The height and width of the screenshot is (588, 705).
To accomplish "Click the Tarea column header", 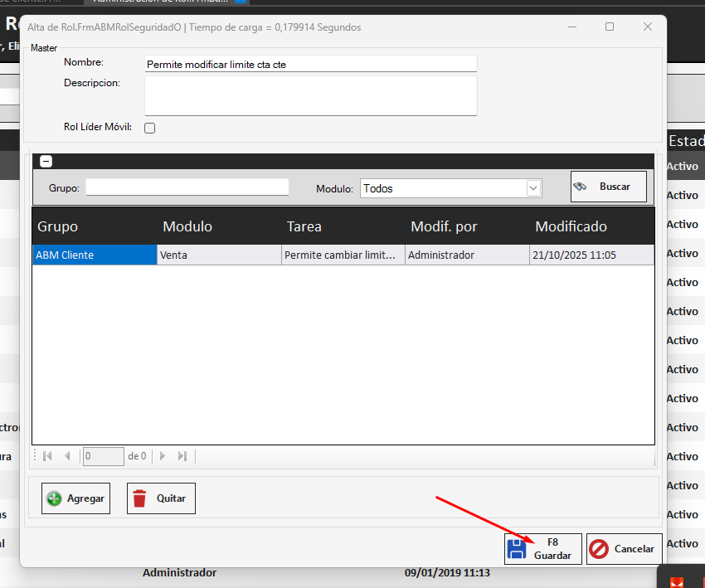I will click(x=304, y=226).
